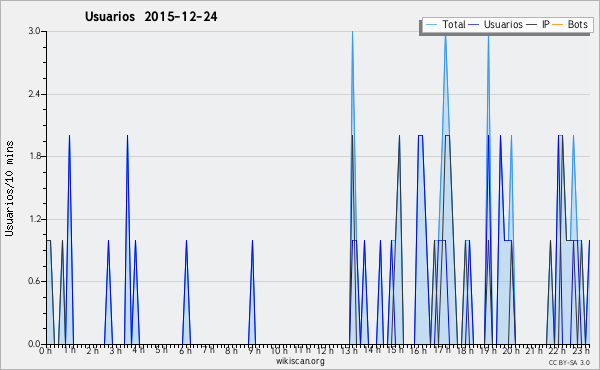Click the Total legend entry
600x370 pixels.
(x=446, y=25)
